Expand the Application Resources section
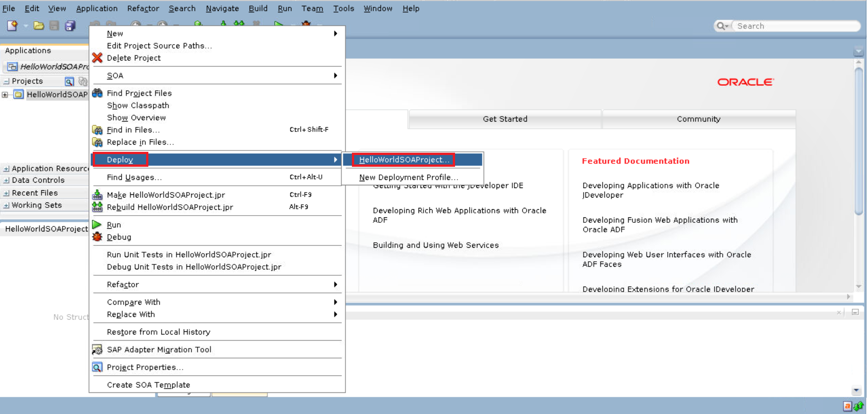 click(6, 169)
